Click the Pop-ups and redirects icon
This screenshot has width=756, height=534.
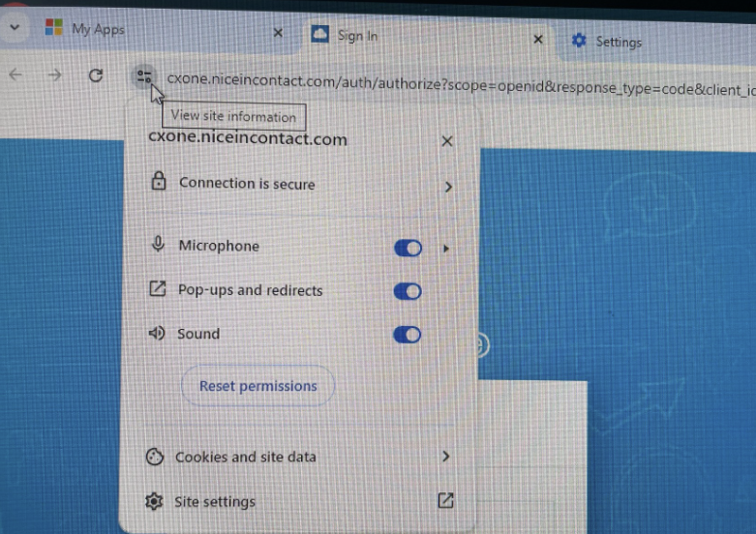pyautogui.click(x=157, y=288)
